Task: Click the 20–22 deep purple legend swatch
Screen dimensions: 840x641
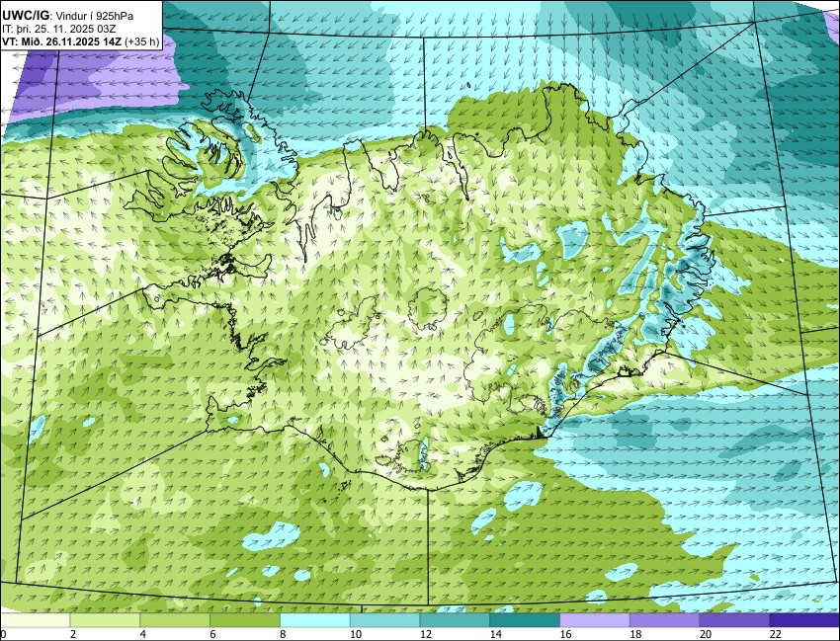Action: pyautogui.click(x=734, y=620)
